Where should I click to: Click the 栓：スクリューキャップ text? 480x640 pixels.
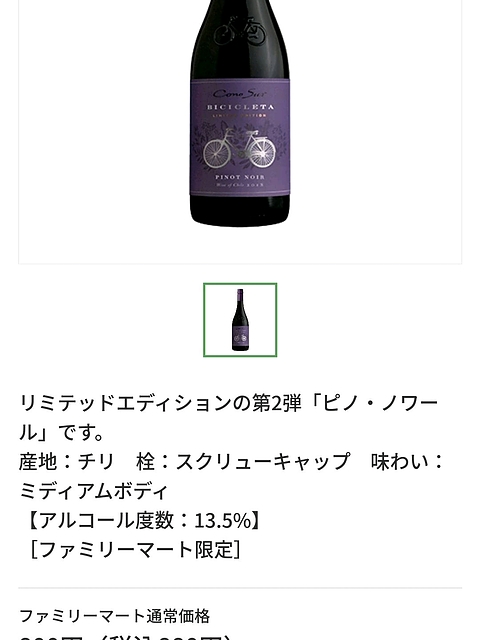[x=243, y=462]
